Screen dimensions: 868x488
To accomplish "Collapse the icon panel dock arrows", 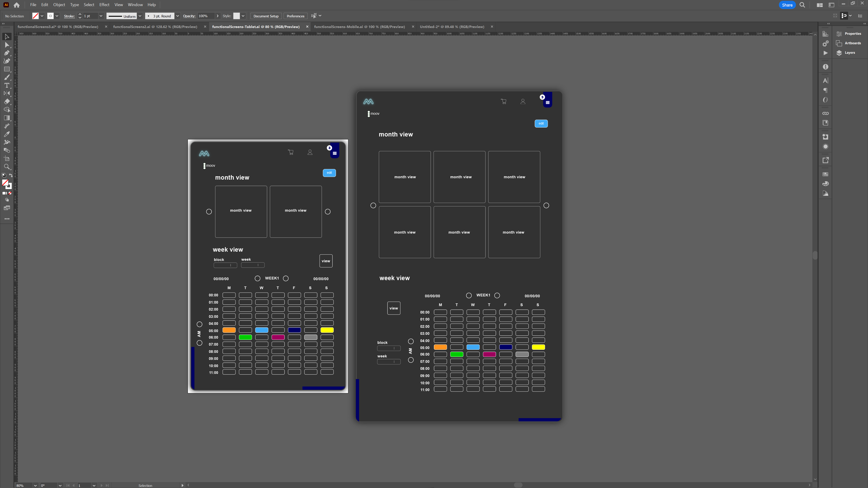I will [x=829, y=23].
